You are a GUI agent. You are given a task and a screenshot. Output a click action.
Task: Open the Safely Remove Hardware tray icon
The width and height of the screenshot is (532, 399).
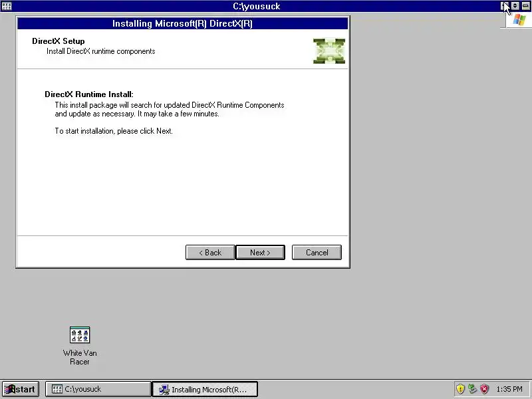(472, 389)
